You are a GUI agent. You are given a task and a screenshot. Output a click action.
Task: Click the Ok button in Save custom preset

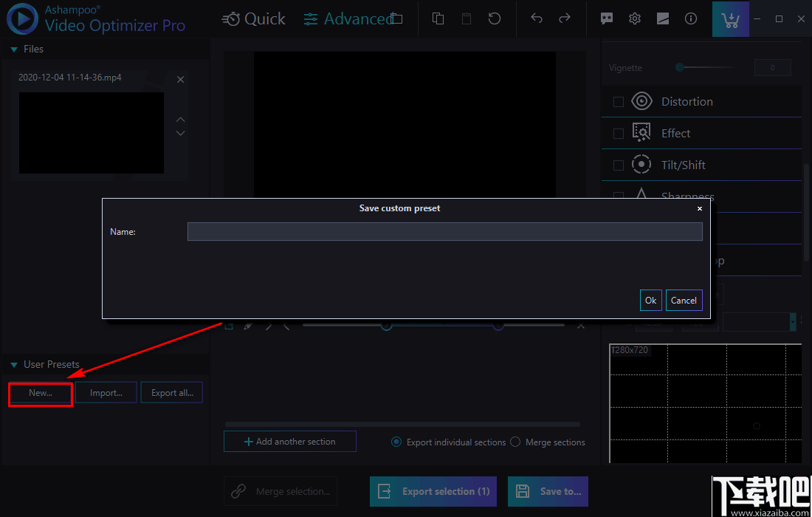pos(650,300)
